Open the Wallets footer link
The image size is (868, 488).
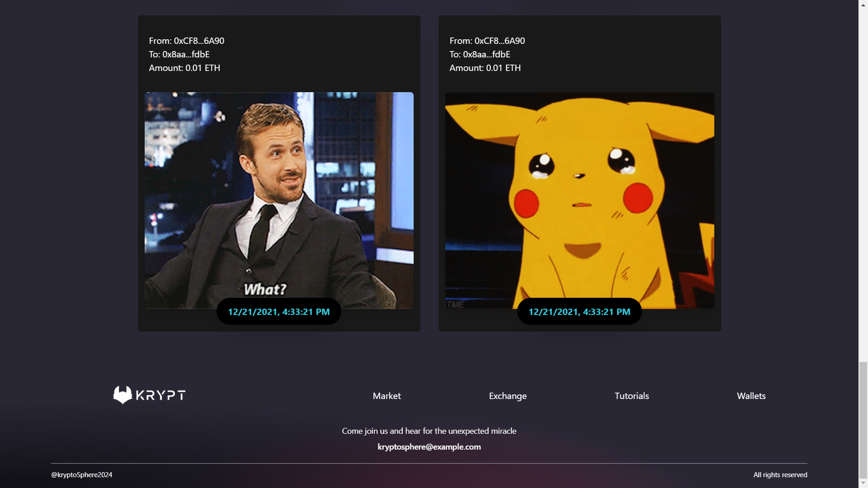[x=751, y=396]
